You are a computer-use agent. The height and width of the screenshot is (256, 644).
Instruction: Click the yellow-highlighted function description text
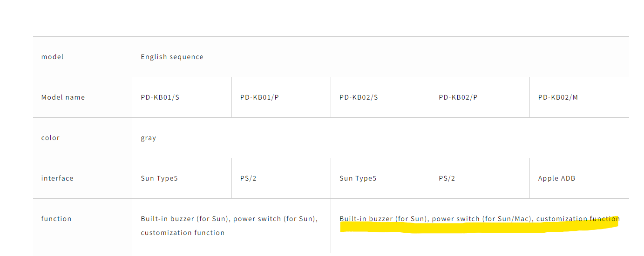480,219
